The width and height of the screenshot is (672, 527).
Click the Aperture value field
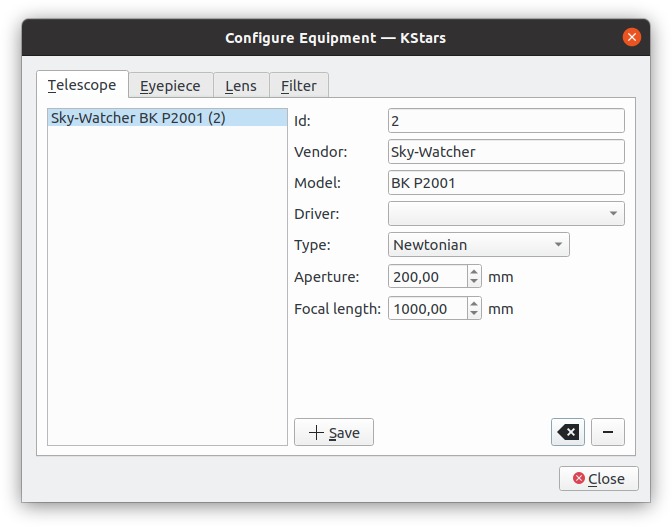(x=428, y=276)
